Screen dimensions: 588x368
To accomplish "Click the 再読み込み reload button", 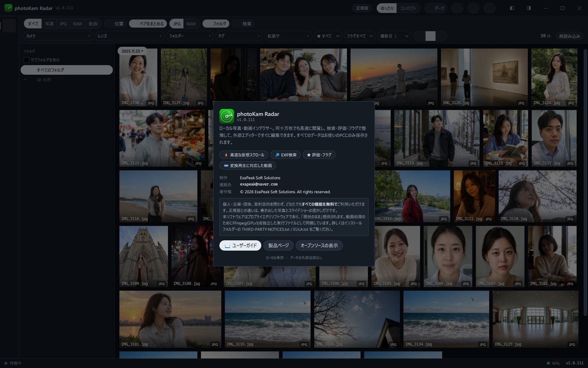I will tap(569, 36).
